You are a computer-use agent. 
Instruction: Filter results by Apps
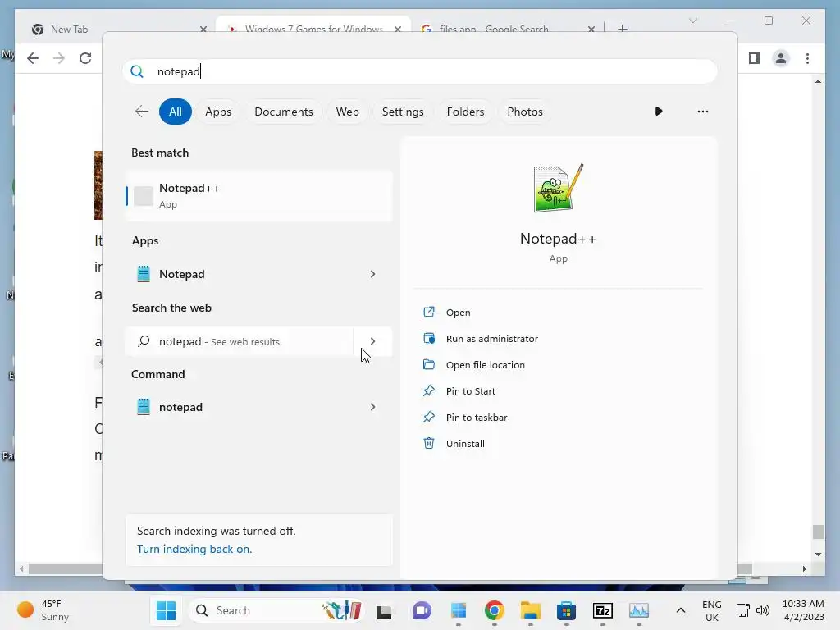pyautogui.click(x=218, y=112)
